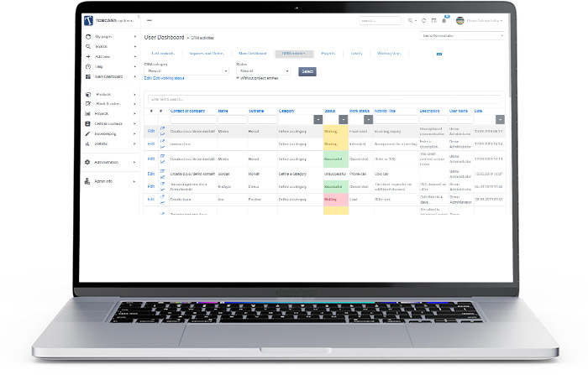Toggle the Without project entries checkbox

click(x=238, y=78)
